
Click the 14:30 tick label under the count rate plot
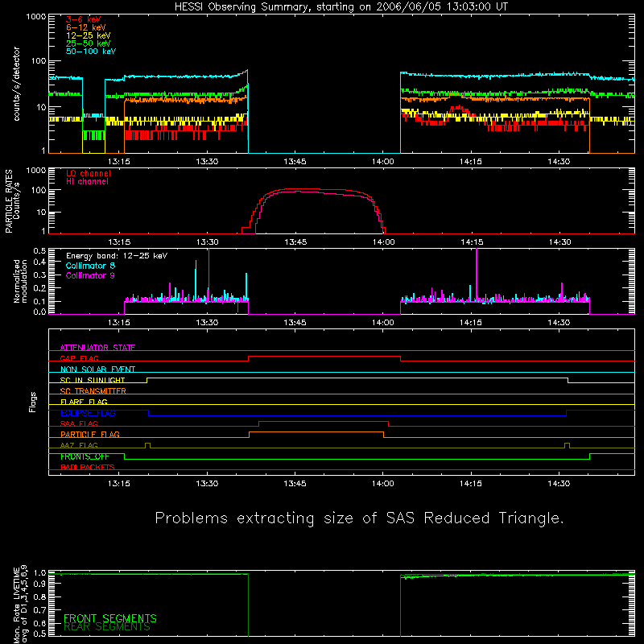coord(559,162)
